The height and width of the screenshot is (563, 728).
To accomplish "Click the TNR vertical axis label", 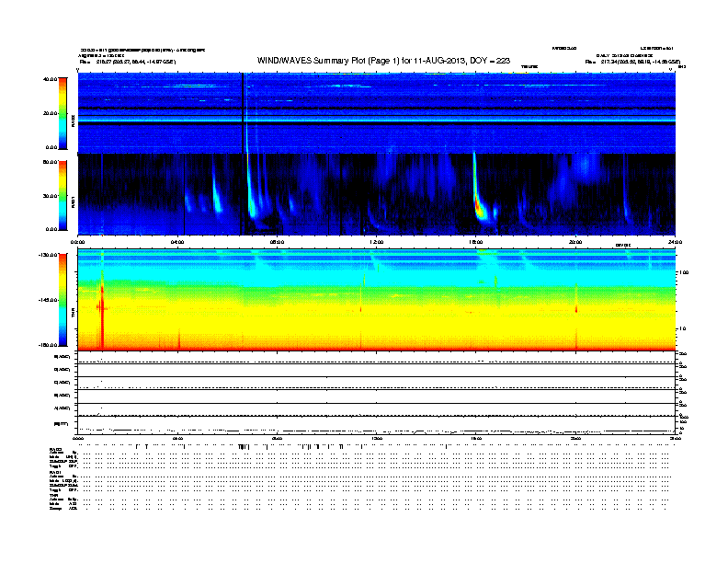I will 73,315.
